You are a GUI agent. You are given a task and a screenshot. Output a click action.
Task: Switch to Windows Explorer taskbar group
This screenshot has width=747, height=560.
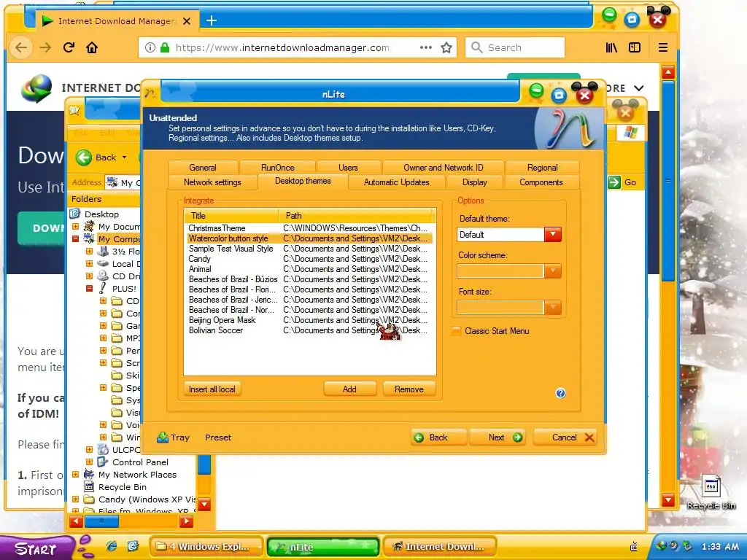206,547
